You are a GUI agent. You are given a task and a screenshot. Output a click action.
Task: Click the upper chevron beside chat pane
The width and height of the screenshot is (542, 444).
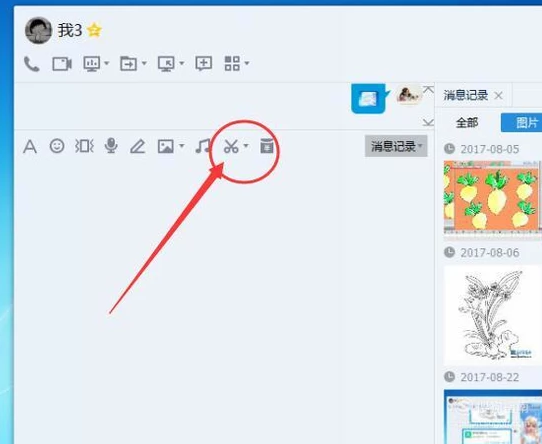(x=428, y=89)
